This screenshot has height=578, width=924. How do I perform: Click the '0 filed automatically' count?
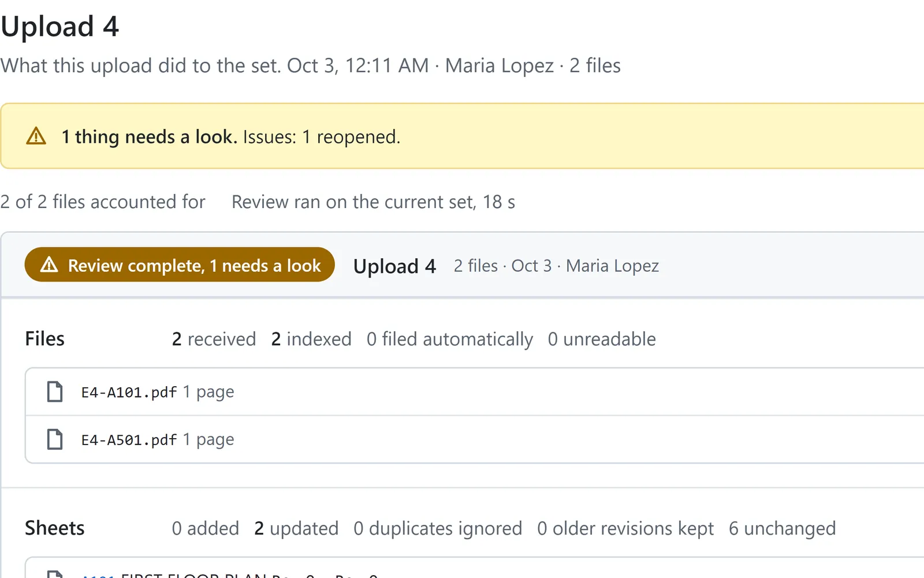(x=450, y=339)
